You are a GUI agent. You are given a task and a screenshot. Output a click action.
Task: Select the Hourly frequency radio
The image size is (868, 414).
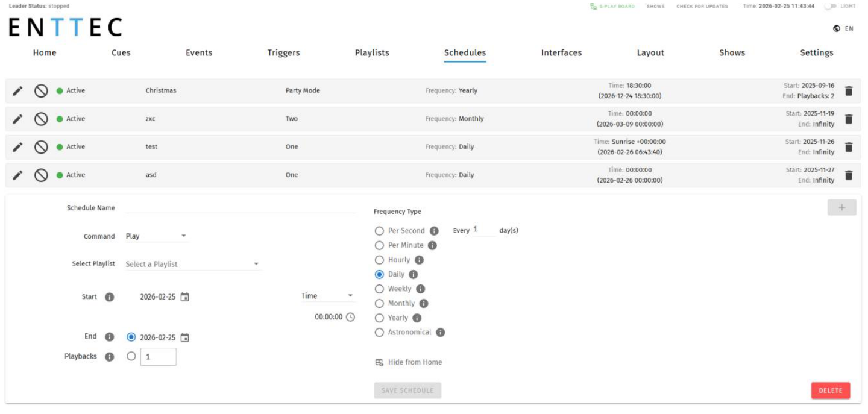(x=379, y=260)
